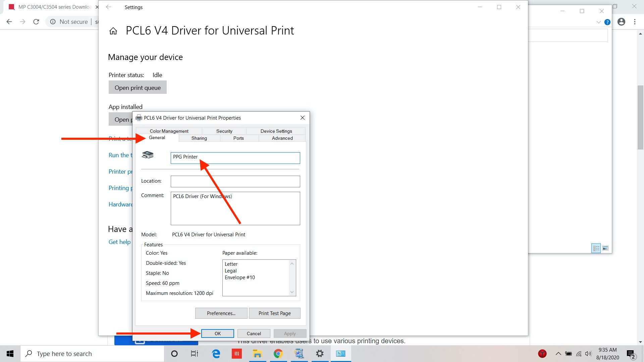Launch Microsoft Edge from taskbar

click(216, 354)
